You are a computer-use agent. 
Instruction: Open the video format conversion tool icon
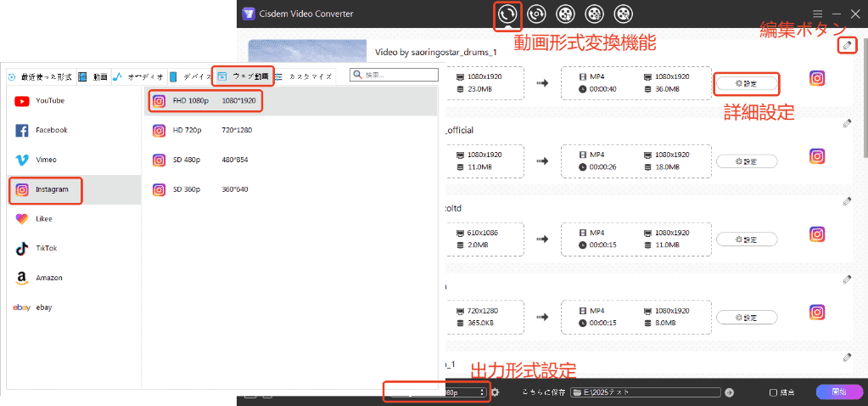point(507,14)
